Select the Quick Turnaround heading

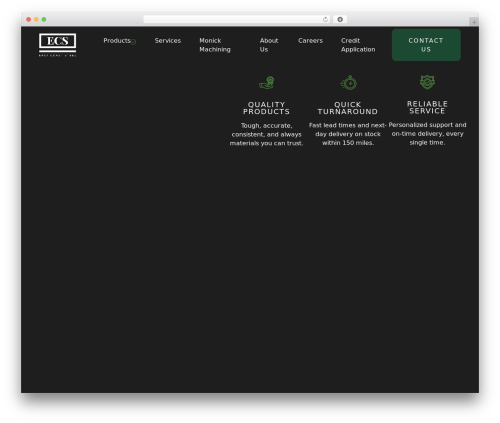[x=348, y=108]
